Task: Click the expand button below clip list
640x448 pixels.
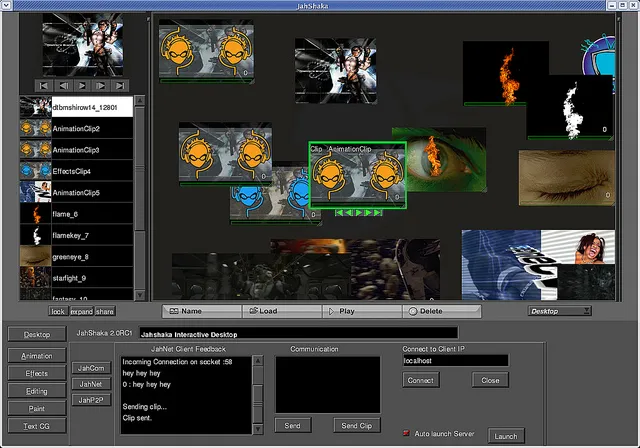Action: 81,311
